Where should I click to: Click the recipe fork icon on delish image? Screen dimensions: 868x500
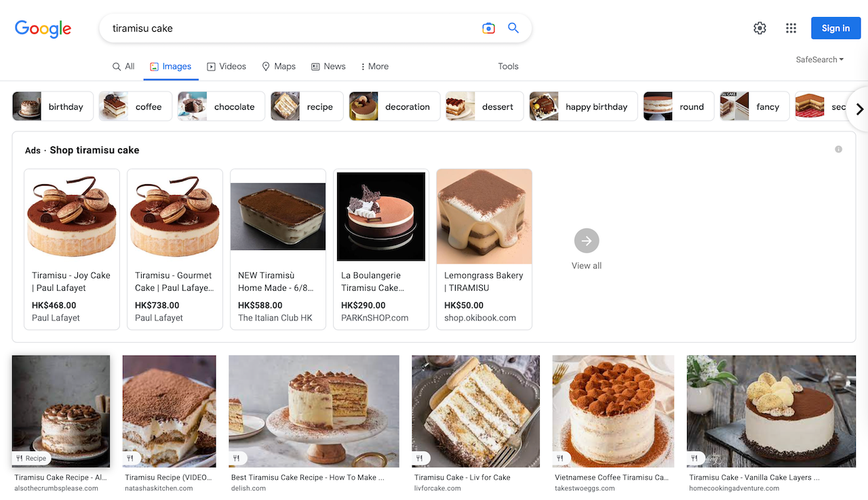[237, 459]
